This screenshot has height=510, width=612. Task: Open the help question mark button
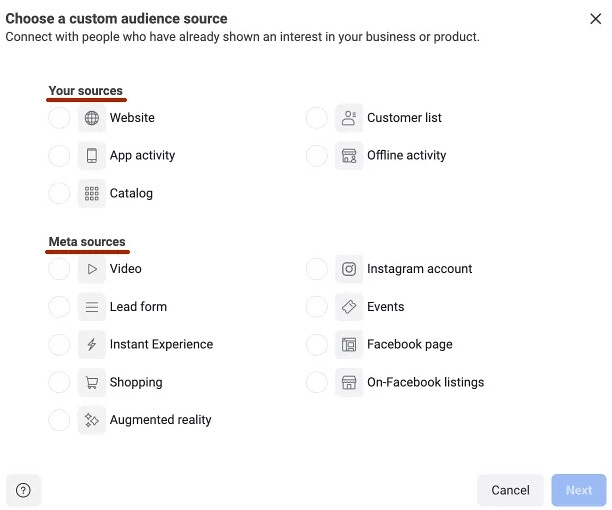tap(24, 490)
